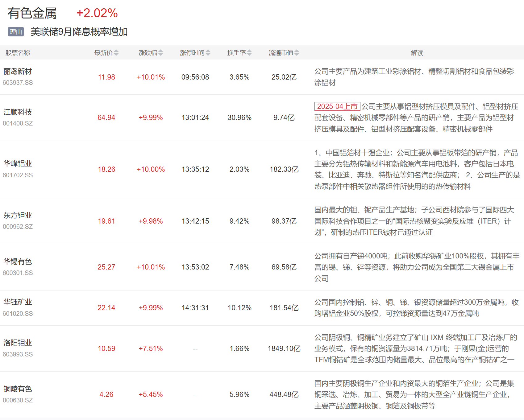Screen dimensions: 524x420
Task: Click turnover rate 10.12%
Action: (239, 308)
